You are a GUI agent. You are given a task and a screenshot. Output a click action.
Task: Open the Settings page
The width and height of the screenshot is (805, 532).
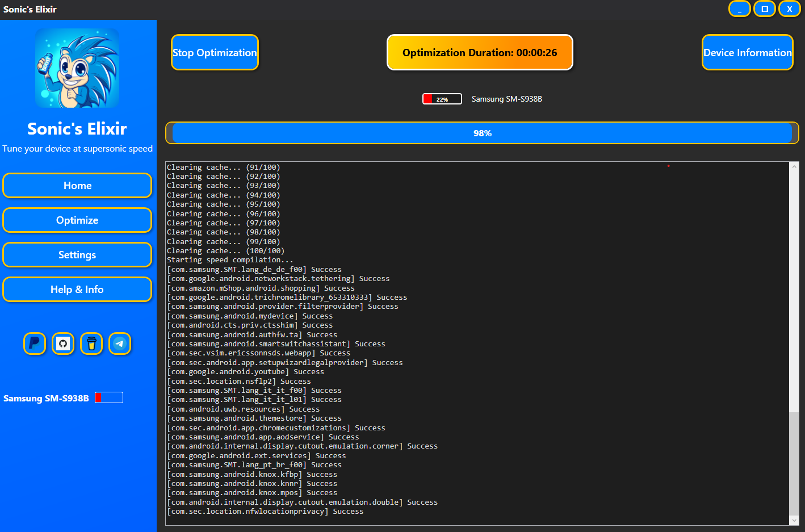click(77, 255)
